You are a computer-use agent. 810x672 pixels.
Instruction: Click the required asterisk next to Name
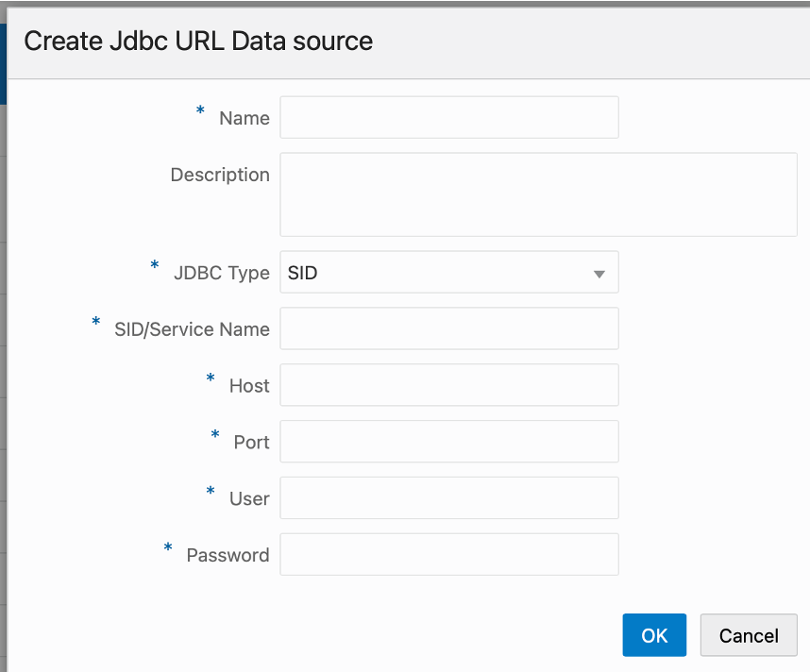pyautogui.click(x=199, y=111)
